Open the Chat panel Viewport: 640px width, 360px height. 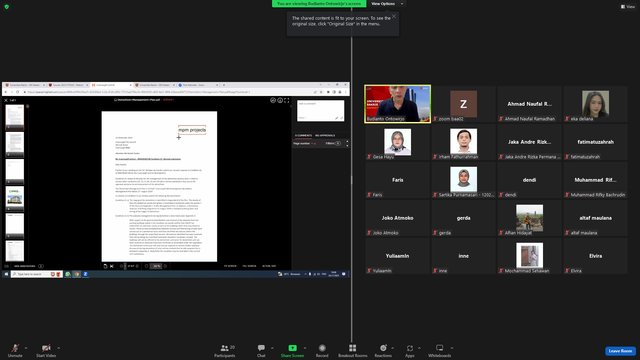(261, 350)
